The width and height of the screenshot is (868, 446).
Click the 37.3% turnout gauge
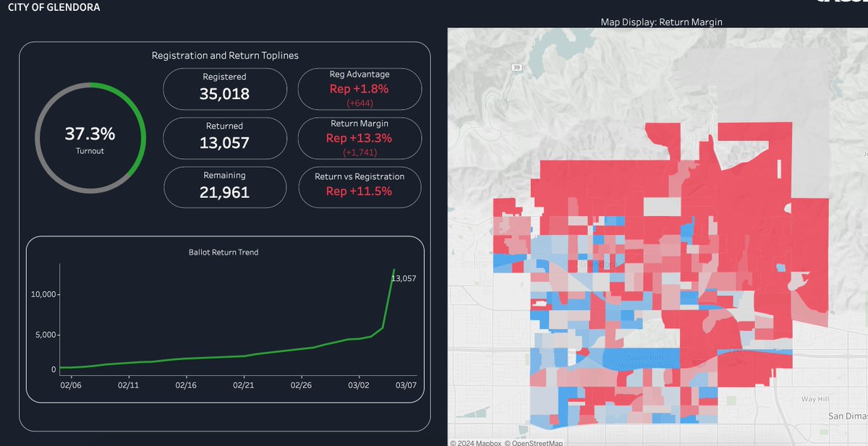(90, 137)
